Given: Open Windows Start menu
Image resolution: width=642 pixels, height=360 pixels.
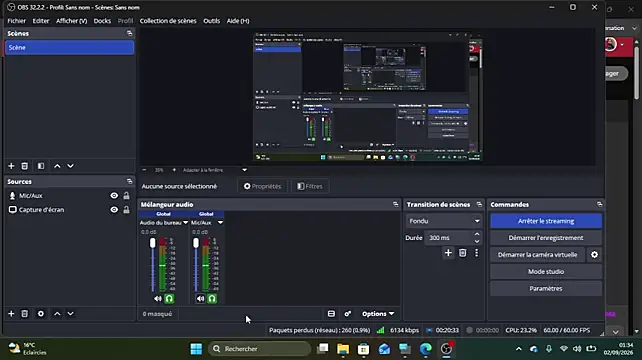Looking at the screenshot, I should pos(196,349).
